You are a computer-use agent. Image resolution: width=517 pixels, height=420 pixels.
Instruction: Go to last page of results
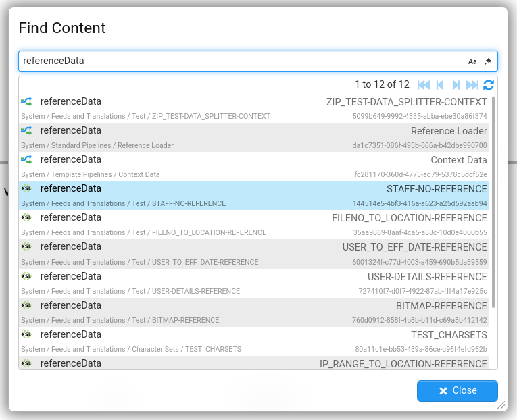(472, 85)
